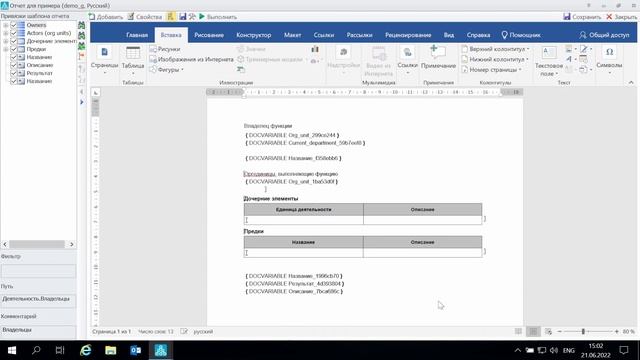Click the highlighted yellow toolbar icon after Свойства
The image size is (640, 360).
coord(171,17)
